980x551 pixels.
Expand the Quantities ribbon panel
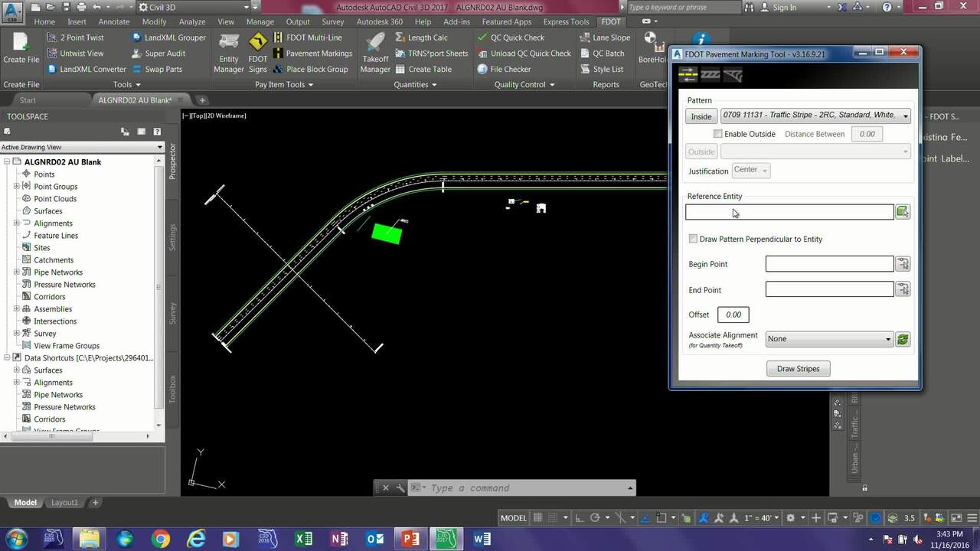pyautogui.click(x=416, y=85)
